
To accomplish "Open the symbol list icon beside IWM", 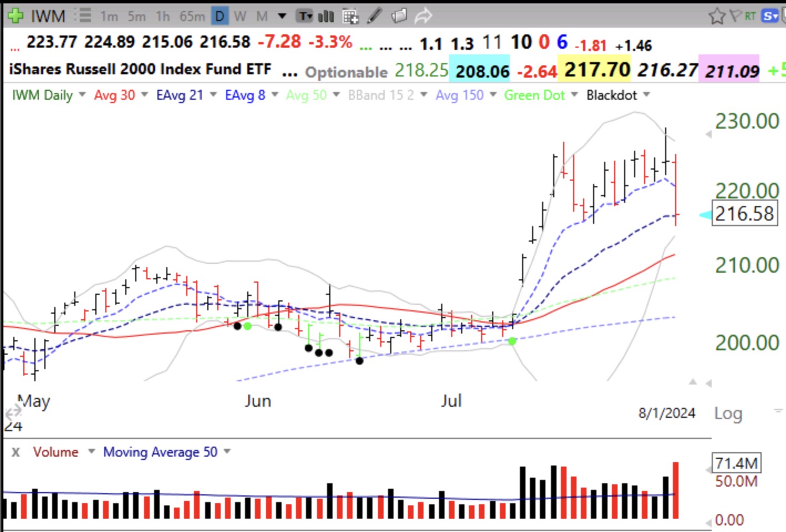I will pyautogui.click(x=83, y=16).
